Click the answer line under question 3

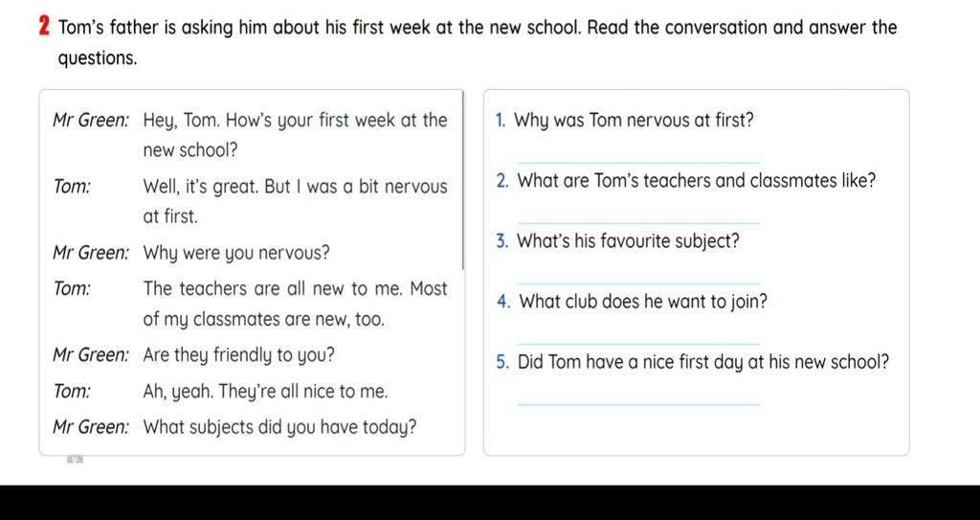coord(638,283)
